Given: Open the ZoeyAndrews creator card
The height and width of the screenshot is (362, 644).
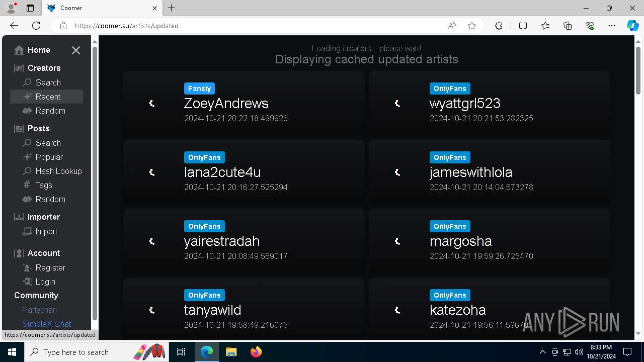Looking at the screenshot, I should [244, 104].
